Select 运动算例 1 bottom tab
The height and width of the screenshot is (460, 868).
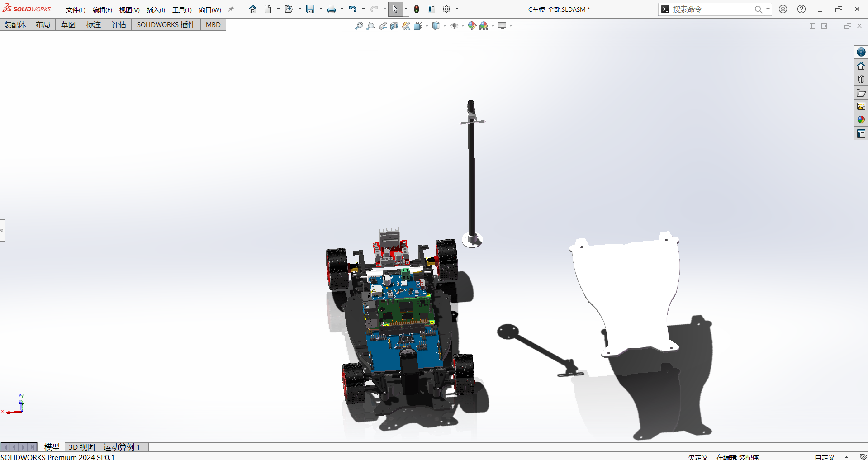[122, 447]
